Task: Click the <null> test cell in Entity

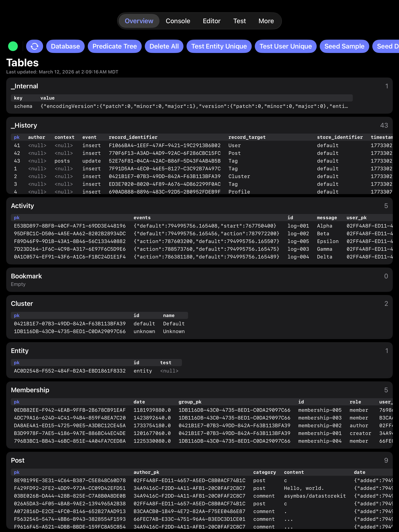Action: [x=169, y=371]
